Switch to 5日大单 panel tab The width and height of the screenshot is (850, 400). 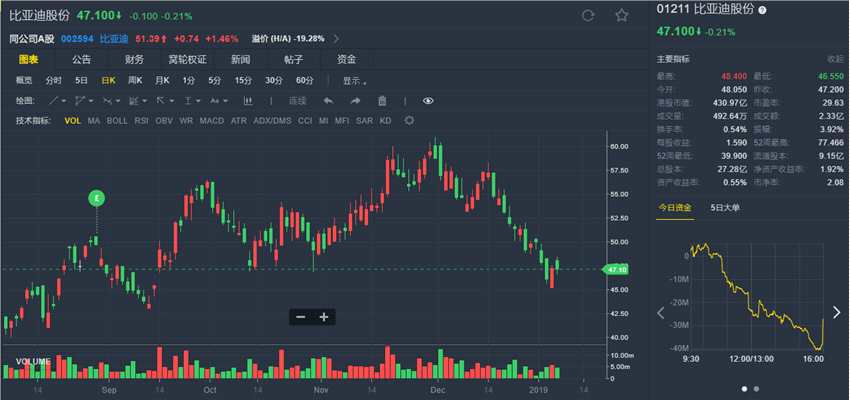click(x=725, y=207)
